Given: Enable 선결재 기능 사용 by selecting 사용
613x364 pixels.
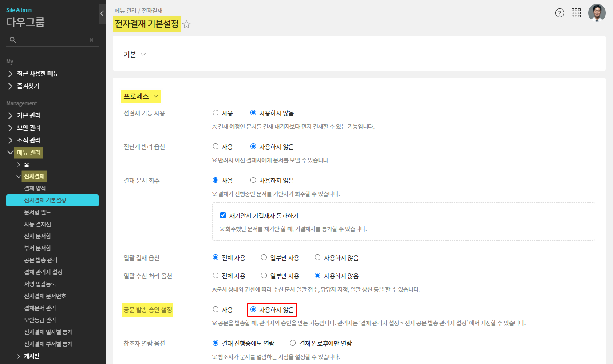Looking at the screenshot, I should 216,113.
